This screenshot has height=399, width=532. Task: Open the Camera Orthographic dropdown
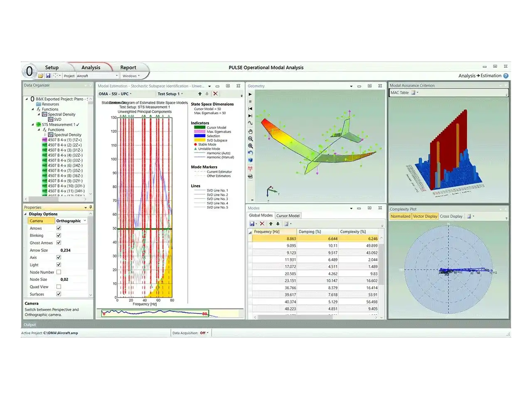click(x=71, y=221)
